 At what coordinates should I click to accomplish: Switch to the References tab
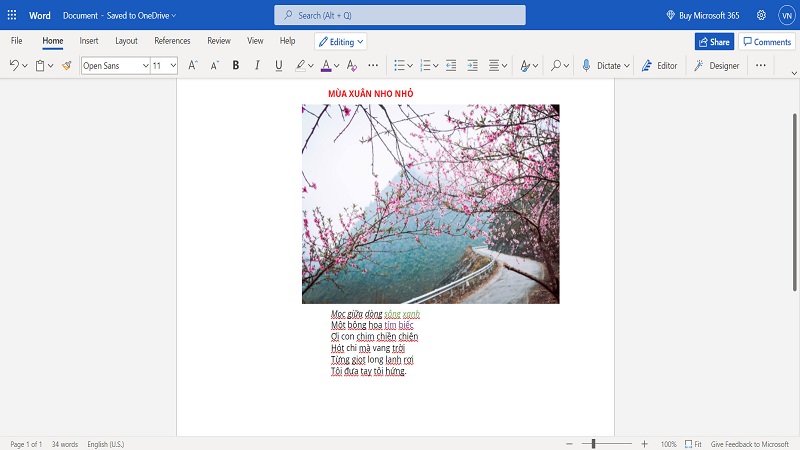tap(172, 41)
